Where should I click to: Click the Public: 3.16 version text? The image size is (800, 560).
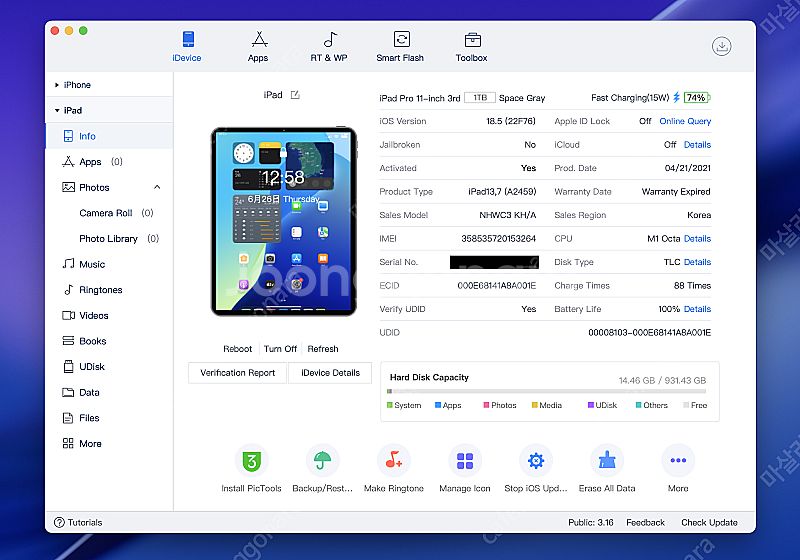coord(591,522)
